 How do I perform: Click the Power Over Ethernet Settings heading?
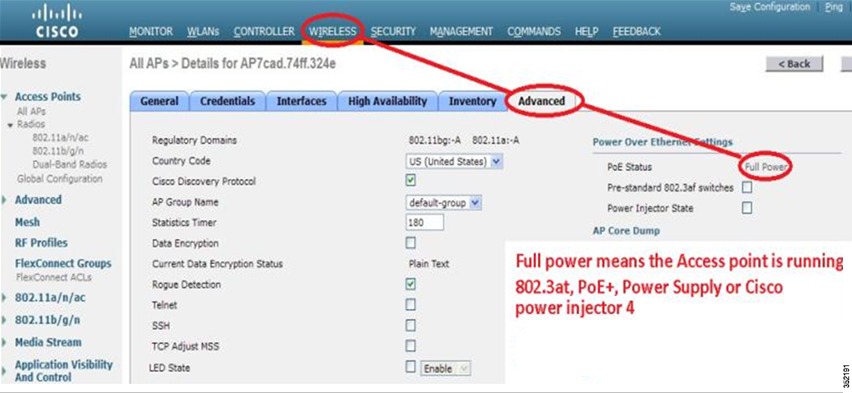point(662,142)
